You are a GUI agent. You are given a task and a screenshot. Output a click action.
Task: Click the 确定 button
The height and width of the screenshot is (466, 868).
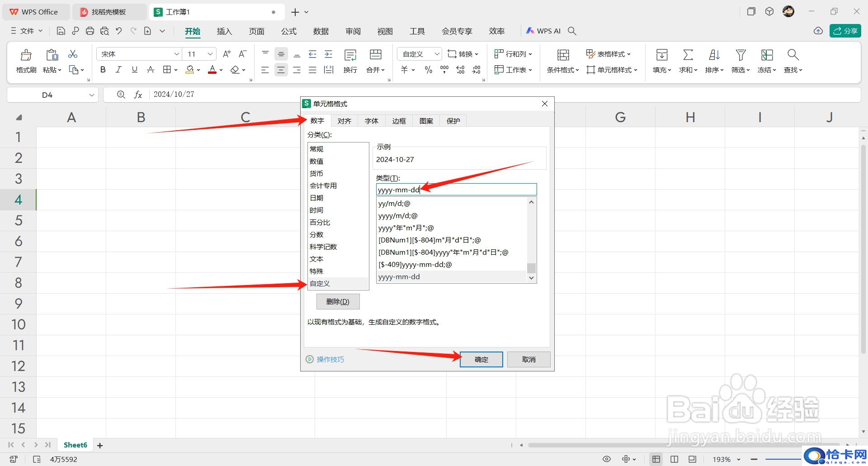tap(481, 359)
